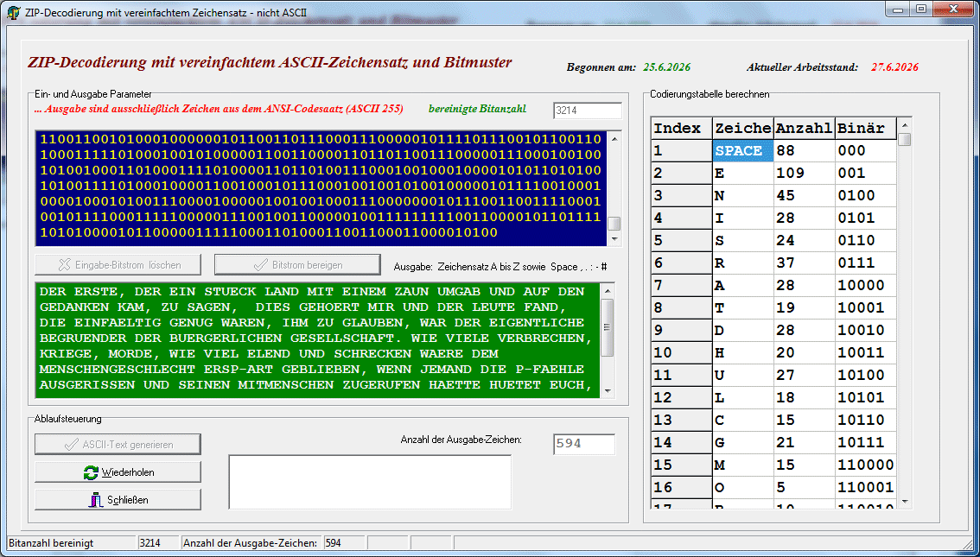Click the bitstream scrollbar up arrow

[614, 139]
